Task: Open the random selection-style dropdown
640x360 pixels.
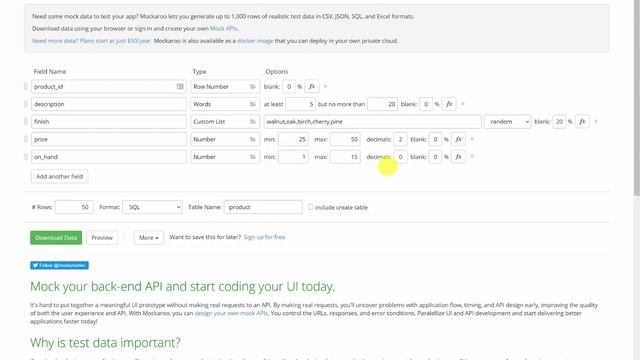Action: pyautogui.click(x=507, y=122)
